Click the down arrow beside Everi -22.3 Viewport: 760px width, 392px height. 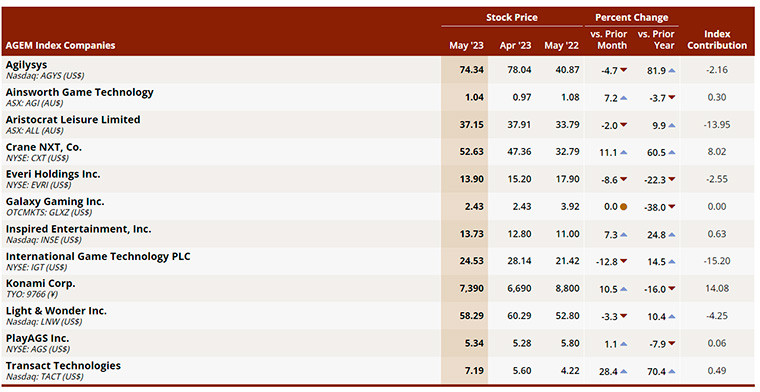pyautogui.click(x=671, y=180)
